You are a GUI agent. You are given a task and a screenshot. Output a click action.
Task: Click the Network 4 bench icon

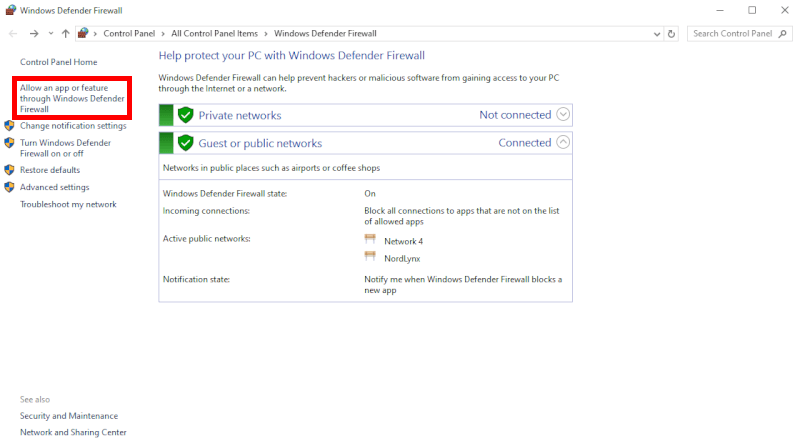click(x=370, y=239)
